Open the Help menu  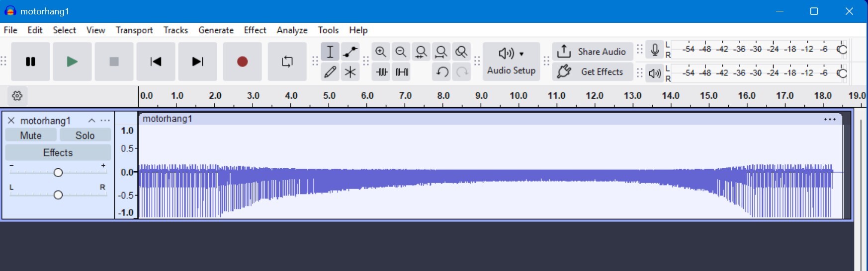pyautogui.click(x=358, y=30)
